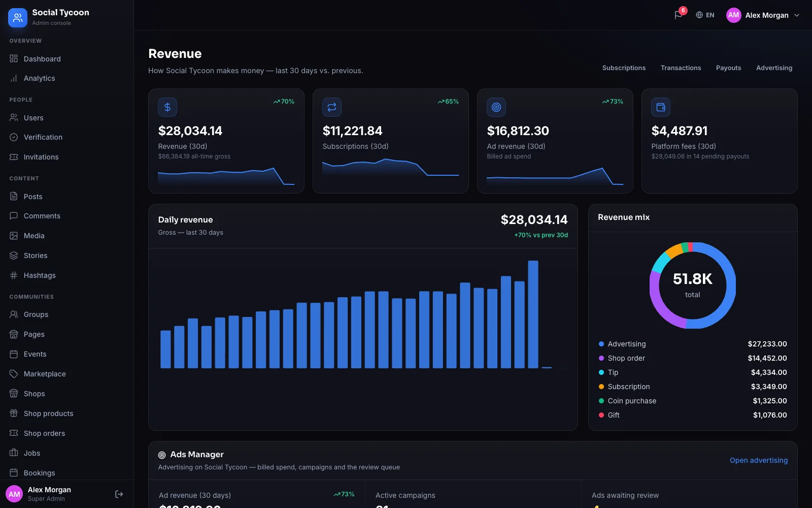Click the Open advertising link

click(x=759, y=460)
